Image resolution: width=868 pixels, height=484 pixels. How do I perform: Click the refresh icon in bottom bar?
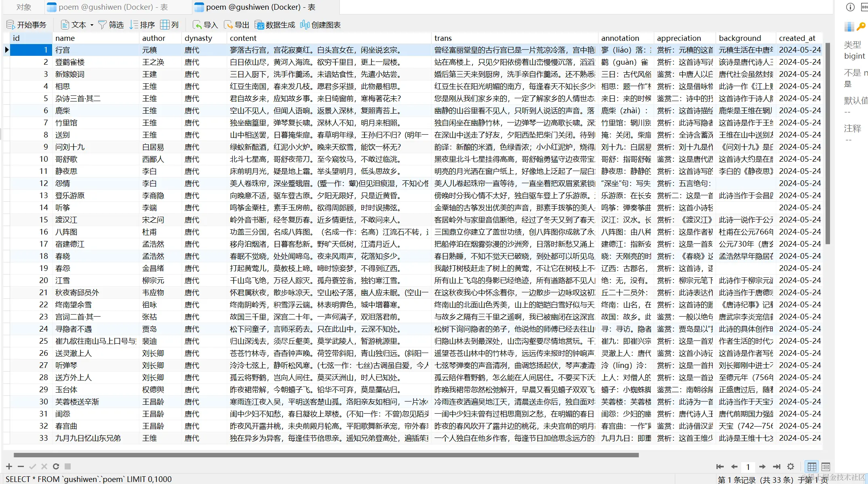pyautogui.click(x=56, y=466)
